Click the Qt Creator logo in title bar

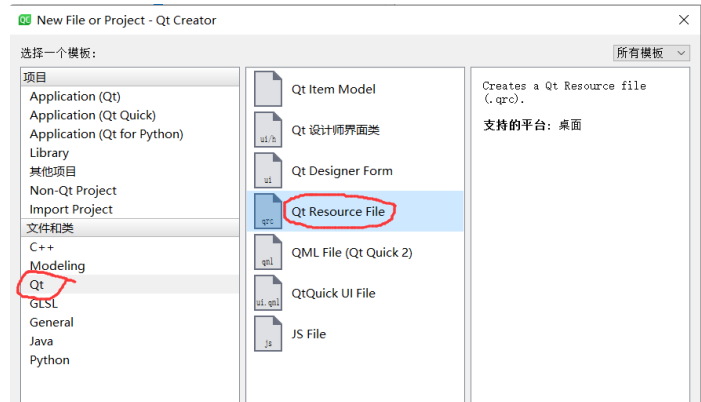(25, 20)
